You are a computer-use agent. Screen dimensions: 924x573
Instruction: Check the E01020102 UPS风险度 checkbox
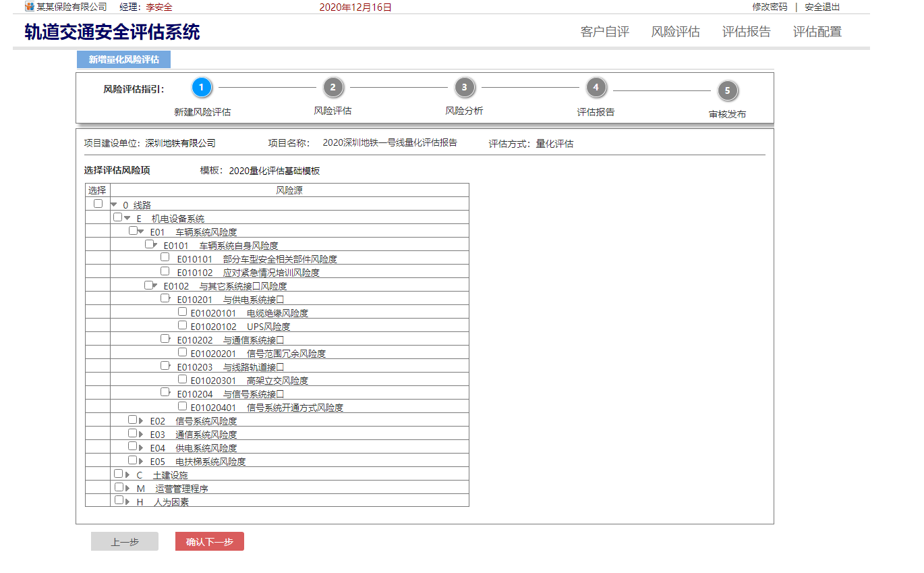[182, 325]
